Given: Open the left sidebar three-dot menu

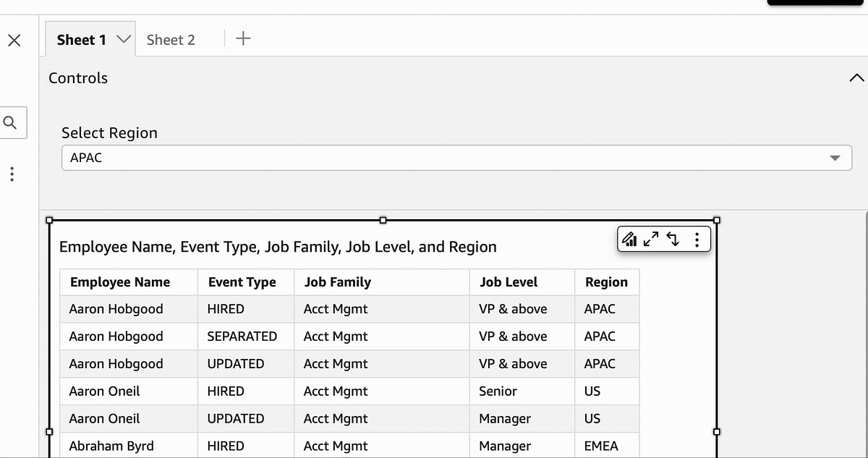Looking at the screenshot, I should click(x=12, y=174).
